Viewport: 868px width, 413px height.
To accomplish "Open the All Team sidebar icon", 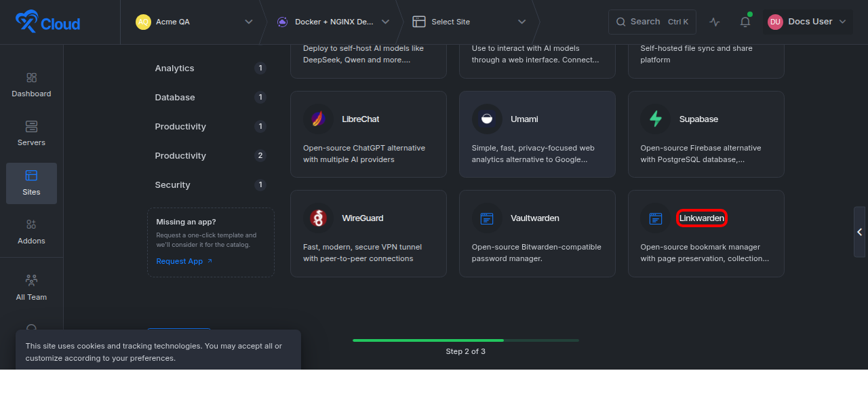I will coord(31,280).
